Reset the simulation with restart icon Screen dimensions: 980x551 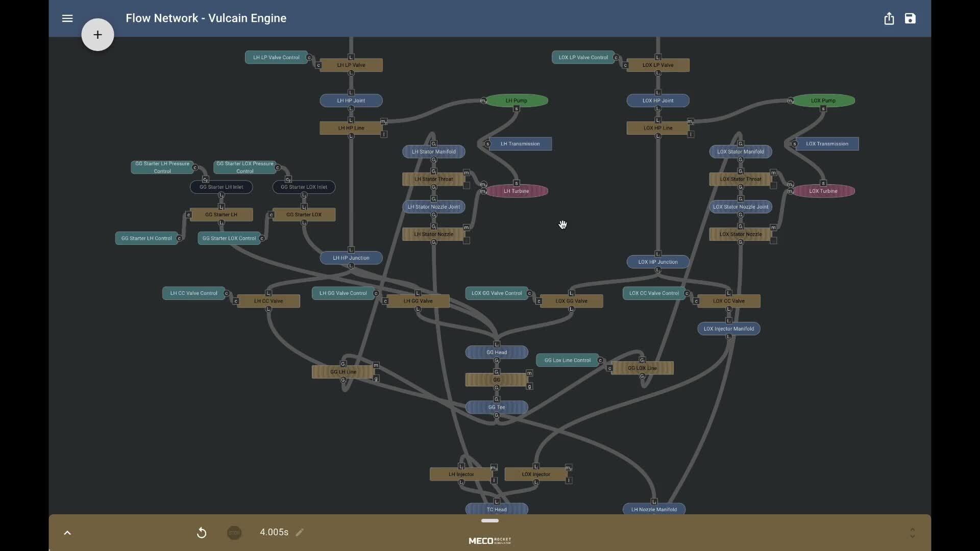202,533
